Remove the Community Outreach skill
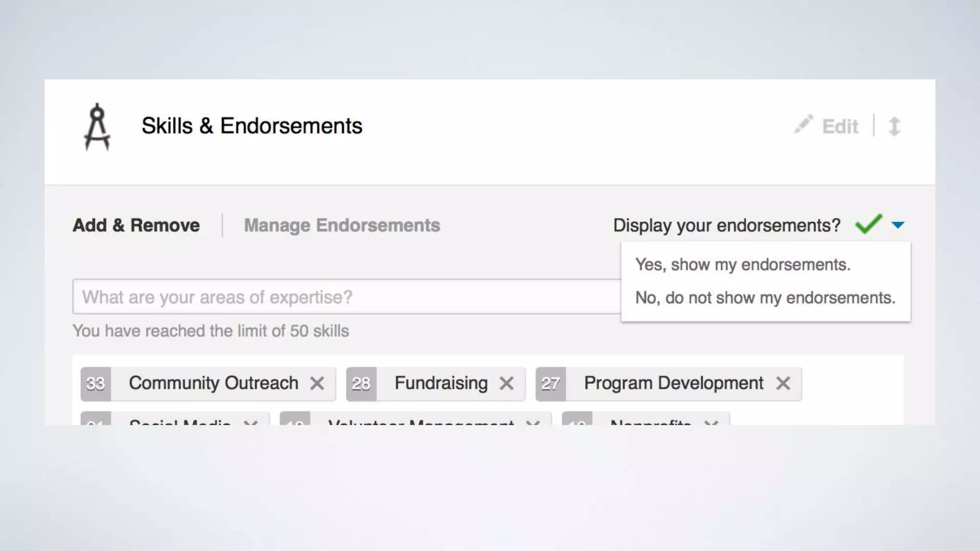 [317, 383]
